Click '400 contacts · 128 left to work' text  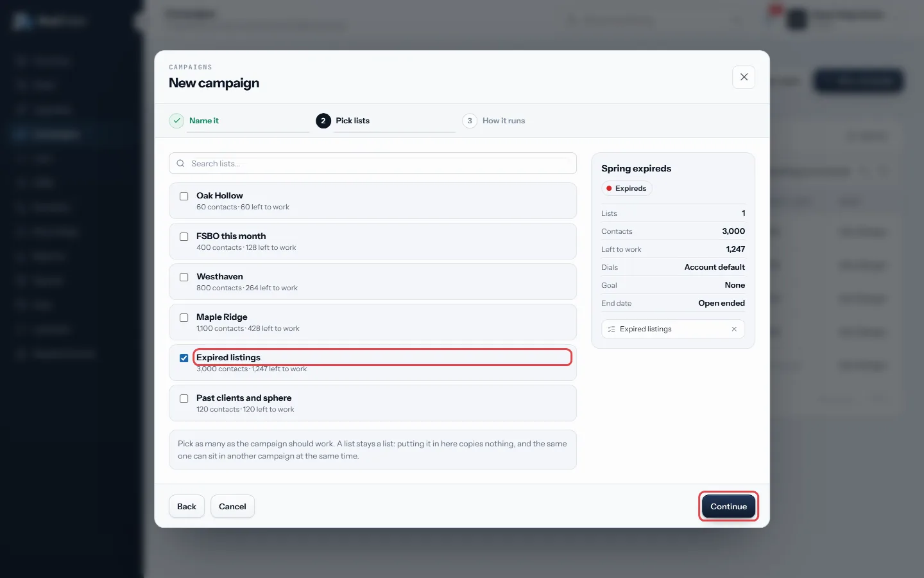tap(246, 247)
